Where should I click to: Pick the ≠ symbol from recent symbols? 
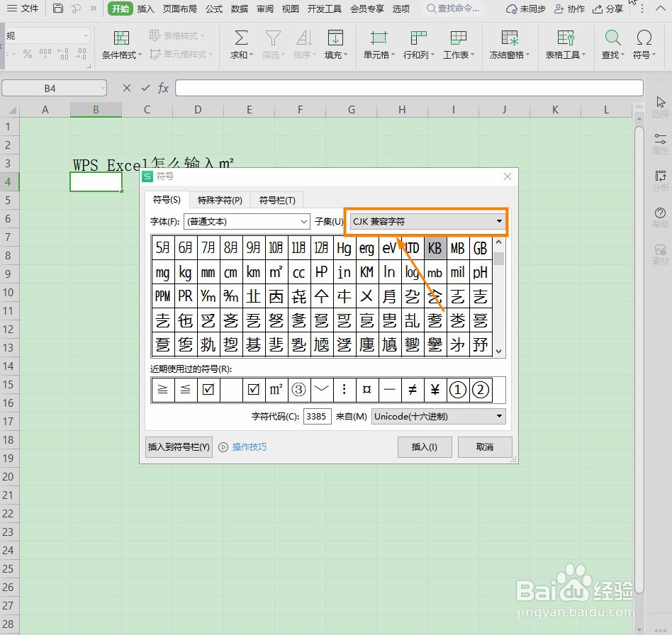pyautogui.click(x=413, y=390)
